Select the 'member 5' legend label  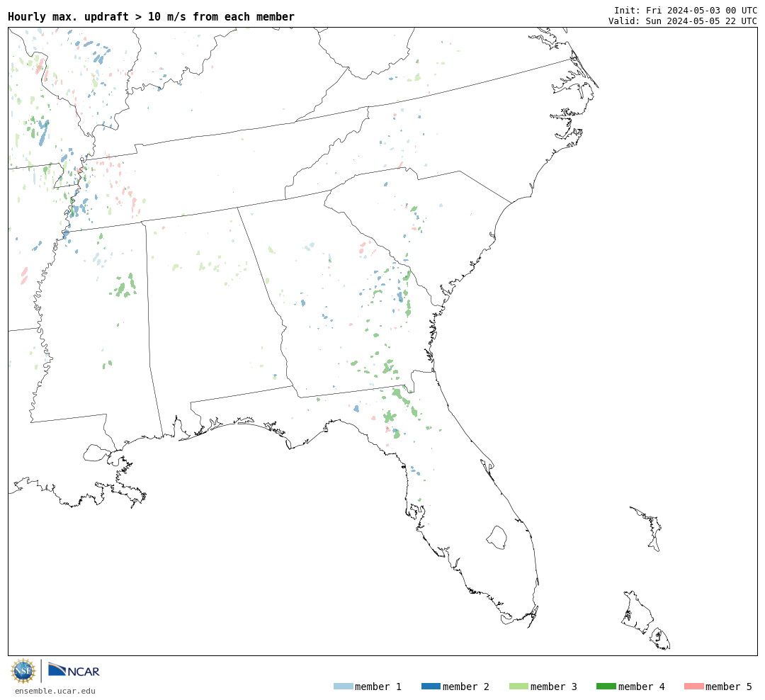[729, 687]
